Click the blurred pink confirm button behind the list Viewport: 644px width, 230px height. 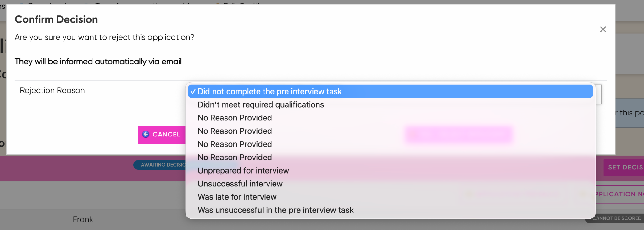tap(458, 135)
